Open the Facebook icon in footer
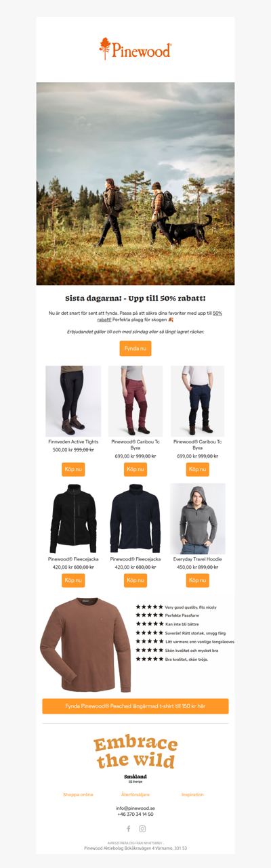 pos(128,829)
